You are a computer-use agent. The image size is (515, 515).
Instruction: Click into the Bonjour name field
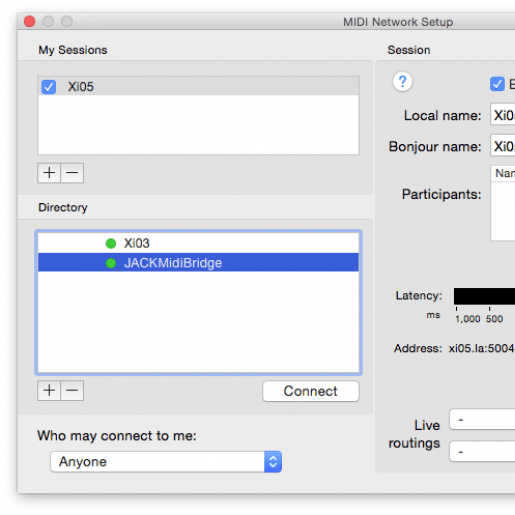tap(503, 145)
